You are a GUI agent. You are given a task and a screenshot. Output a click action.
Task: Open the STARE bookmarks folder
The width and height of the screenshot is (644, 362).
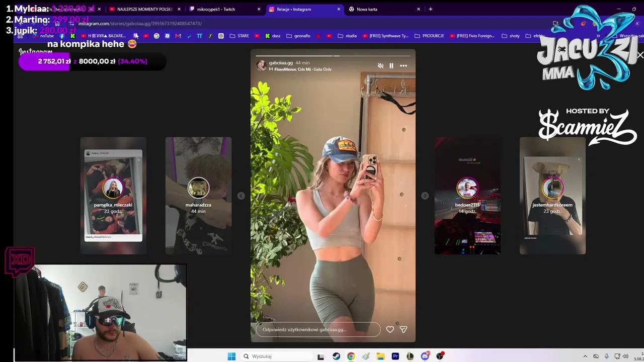[x=239, y=36]
